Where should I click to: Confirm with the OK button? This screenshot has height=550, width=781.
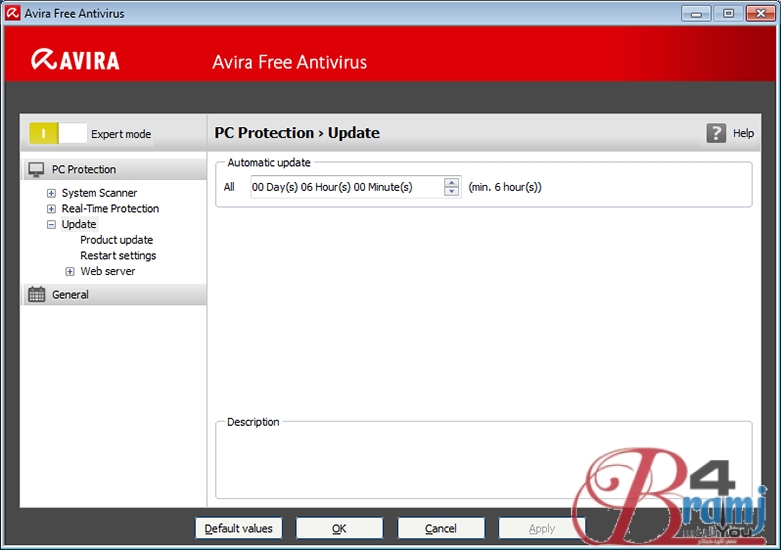[339, 528]
